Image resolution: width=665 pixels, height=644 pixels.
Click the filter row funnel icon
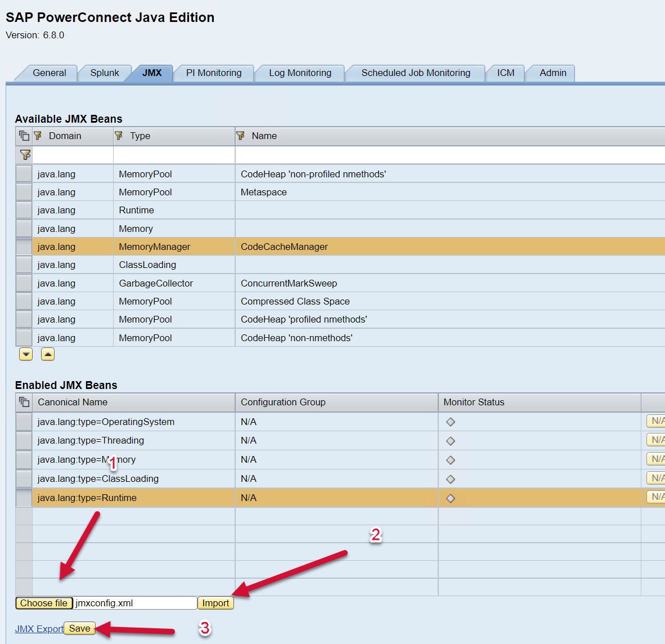pos(25,154)
